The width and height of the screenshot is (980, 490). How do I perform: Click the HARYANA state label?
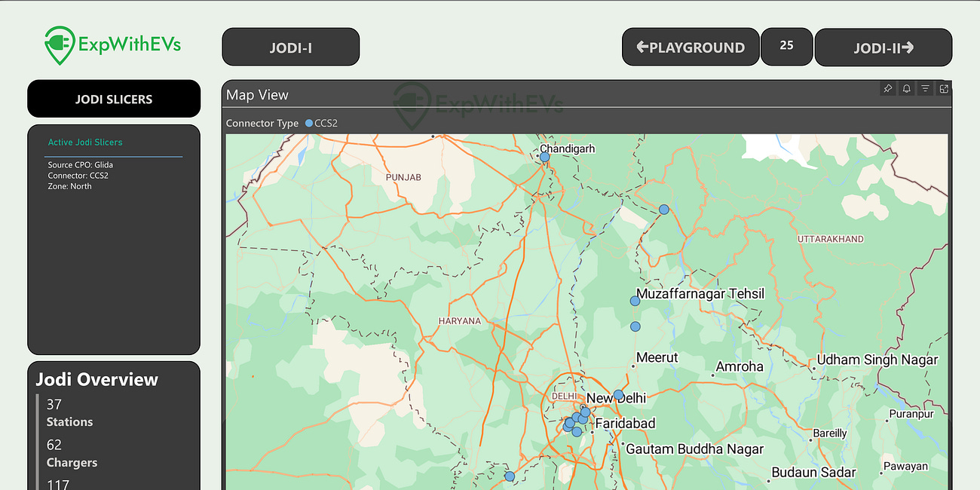[460, 320]
